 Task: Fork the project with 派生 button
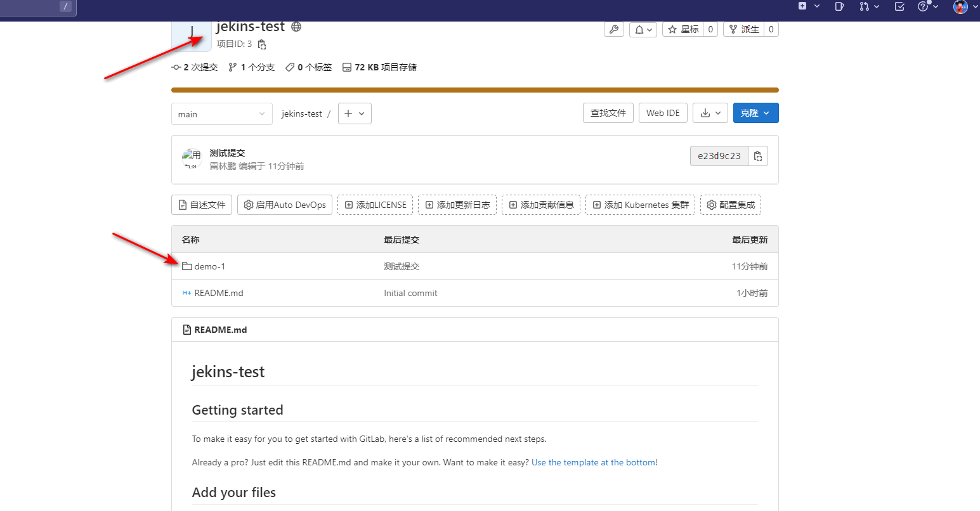coord(744,29)
